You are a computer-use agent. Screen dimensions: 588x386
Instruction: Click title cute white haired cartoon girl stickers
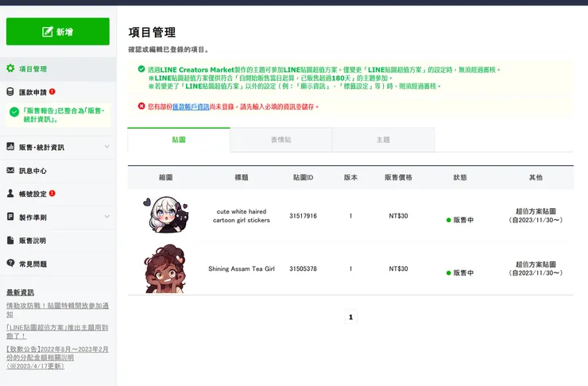[x=242, y=216]
